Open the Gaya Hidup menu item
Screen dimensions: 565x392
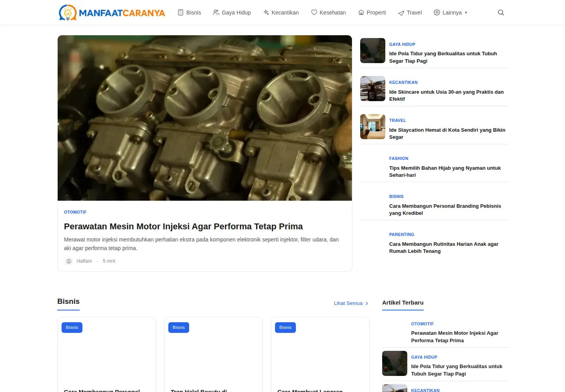[x=232, y=13]
